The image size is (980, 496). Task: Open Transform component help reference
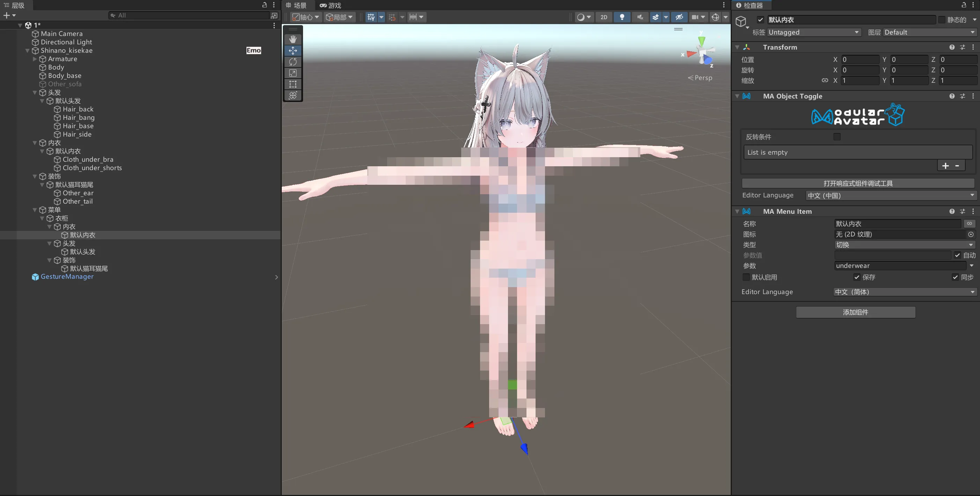[x=952, y=47]
